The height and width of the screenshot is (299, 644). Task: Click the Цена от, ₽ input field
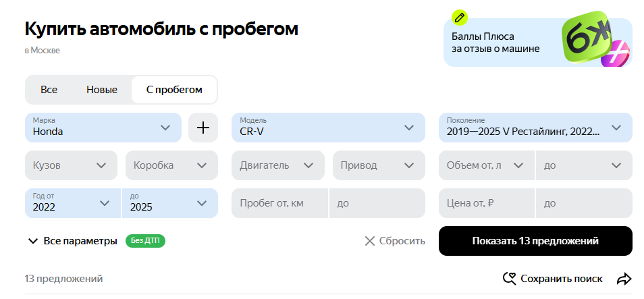coord(487,203)
